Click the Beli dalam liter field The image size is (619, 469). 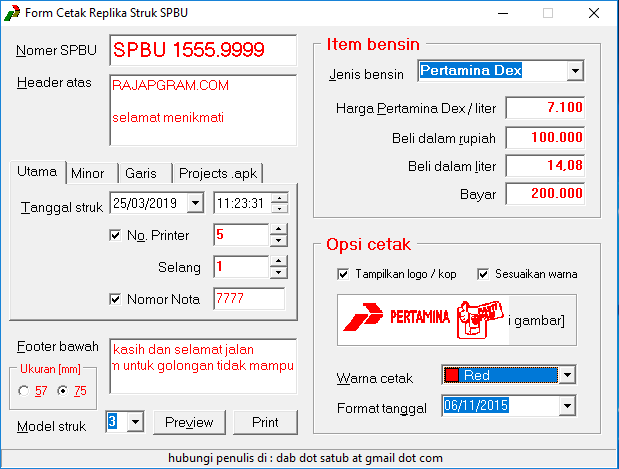pyautogui.click(x=545, y=165)
